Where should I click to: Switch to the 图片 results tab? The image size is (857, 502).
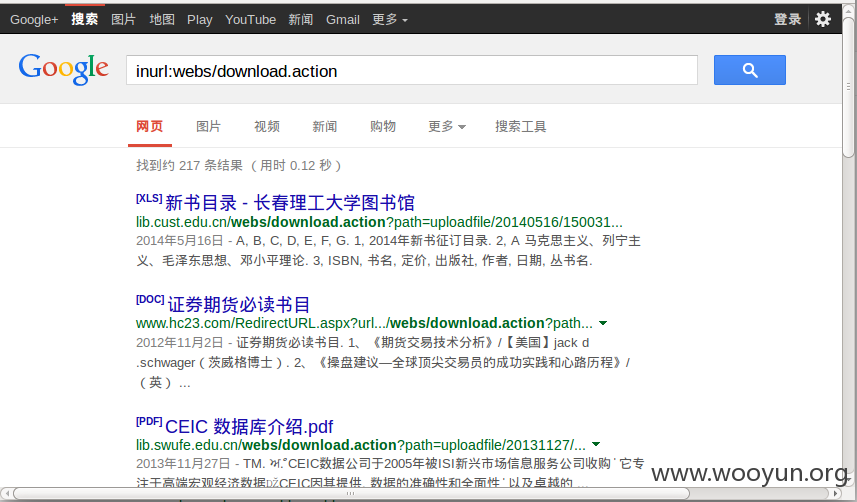coord(208,127)
